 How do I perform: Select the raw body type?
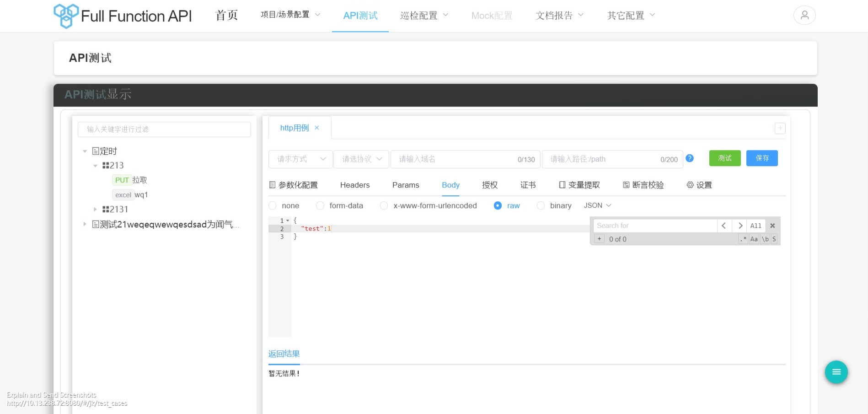point(507,206)
